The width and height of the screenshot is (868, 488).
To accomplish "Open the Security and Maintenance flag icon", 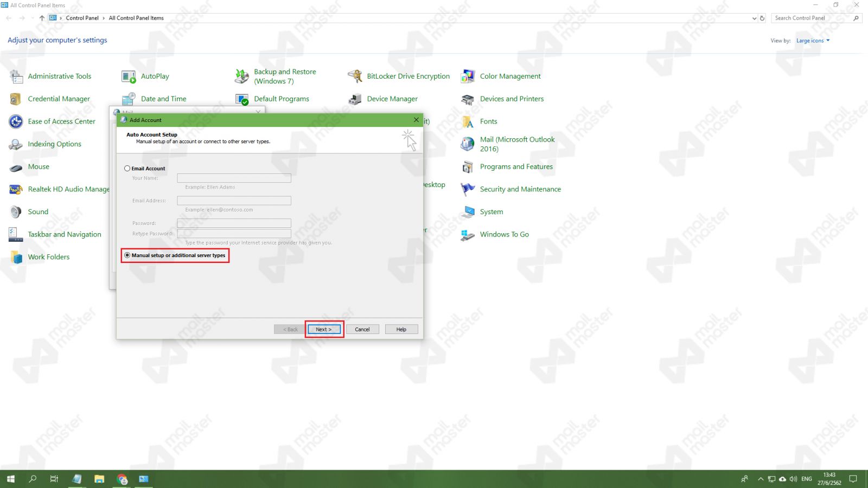I will point(468,189).
